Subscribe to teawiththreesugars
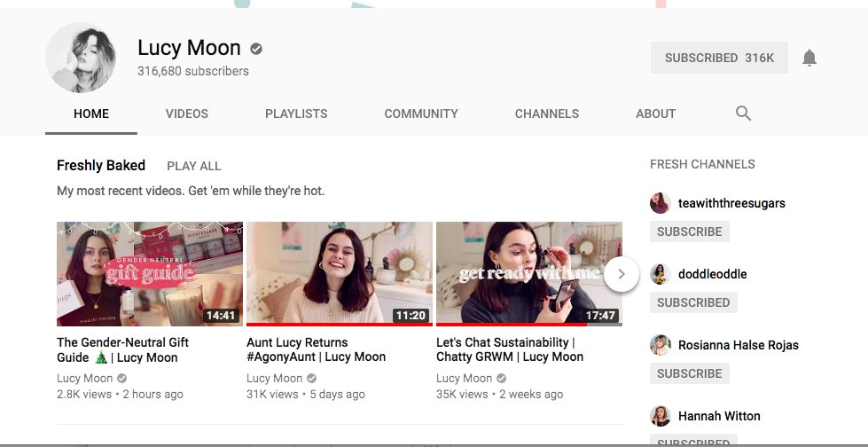The image size is (868, 447). (689, 231)
